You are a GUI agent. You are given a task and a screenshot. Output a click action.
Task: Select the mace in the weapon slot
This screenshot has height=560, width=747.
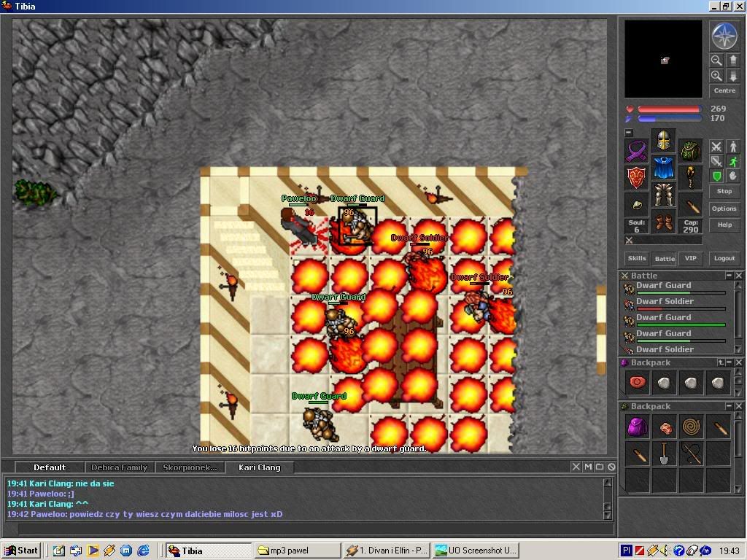point(690,178)
